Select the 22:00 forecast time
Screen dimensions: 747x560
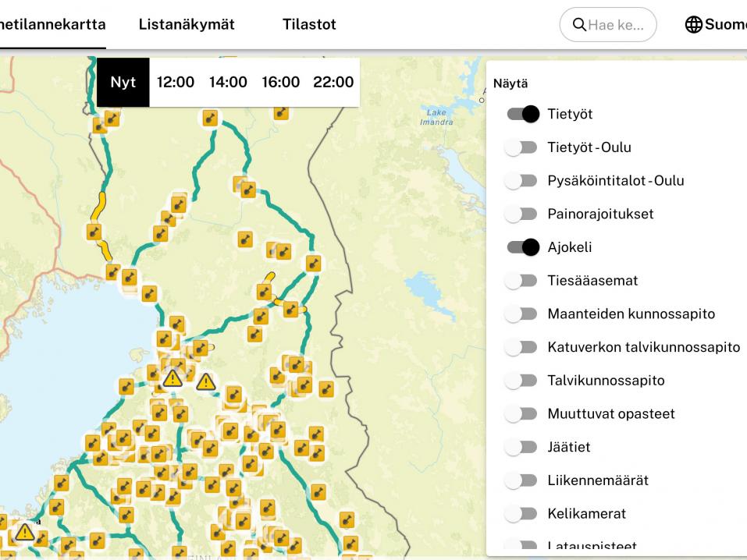pos(333,82)
